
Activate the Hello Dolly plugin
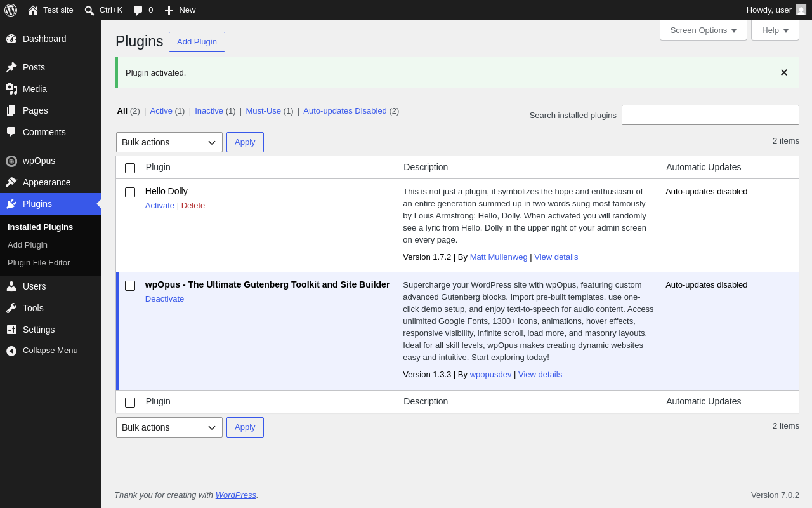click(x=160, y=206)
